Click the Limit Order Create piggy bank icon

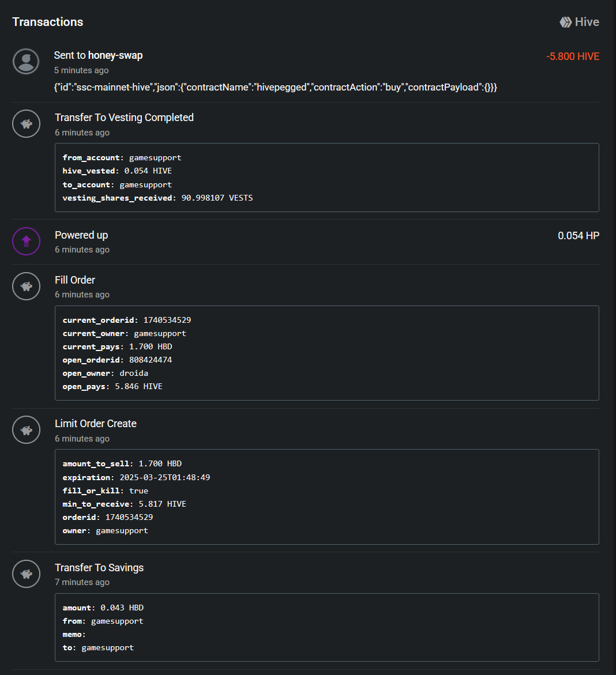point(26,429)
